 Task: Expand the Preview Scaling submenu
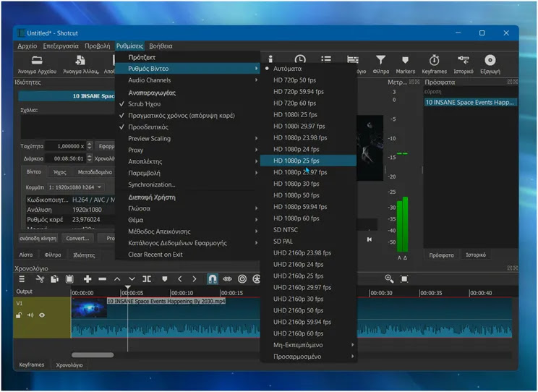[187, 139]
